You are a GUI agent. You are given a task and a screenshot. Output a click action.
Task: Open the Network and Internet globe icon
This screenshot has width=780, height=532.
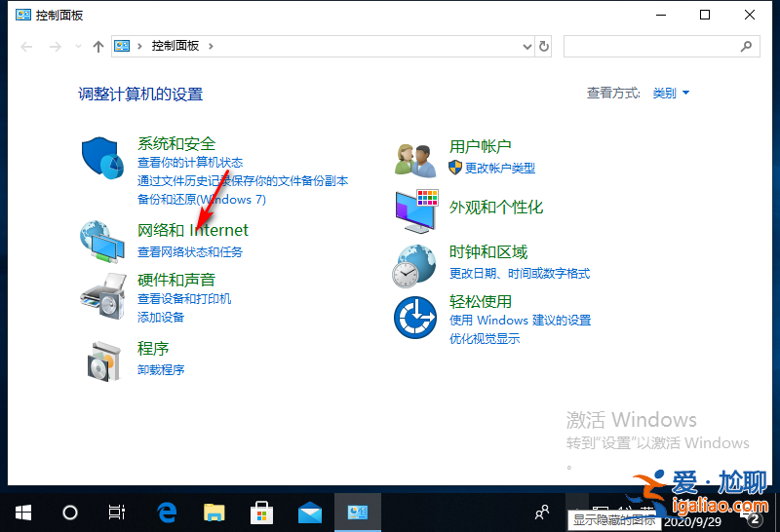(102, 242)
